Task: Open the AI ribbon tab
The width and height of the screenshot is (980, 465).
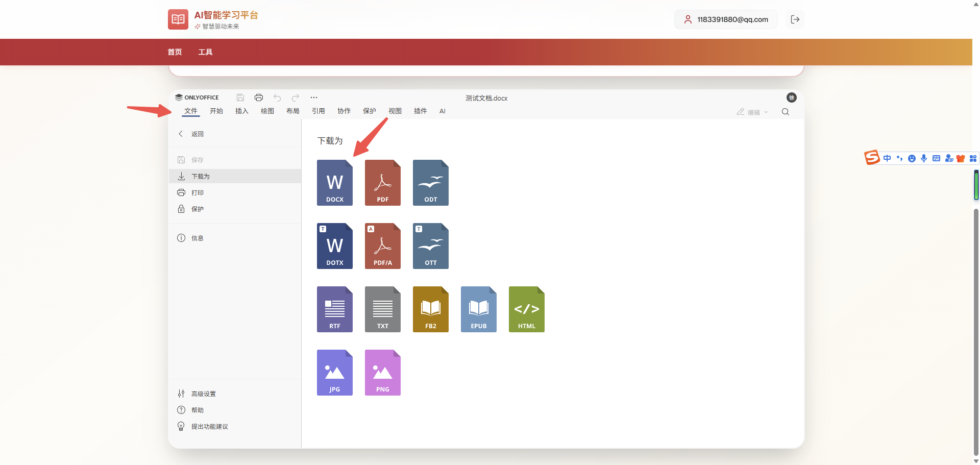Action: 443,111
